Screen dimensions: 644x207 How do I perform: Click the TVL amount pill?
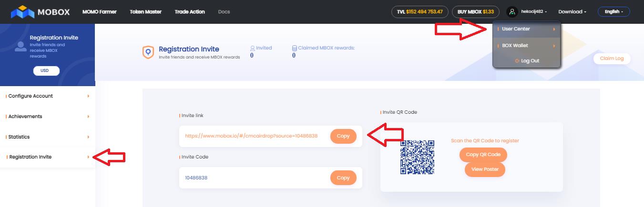point(419,12)
